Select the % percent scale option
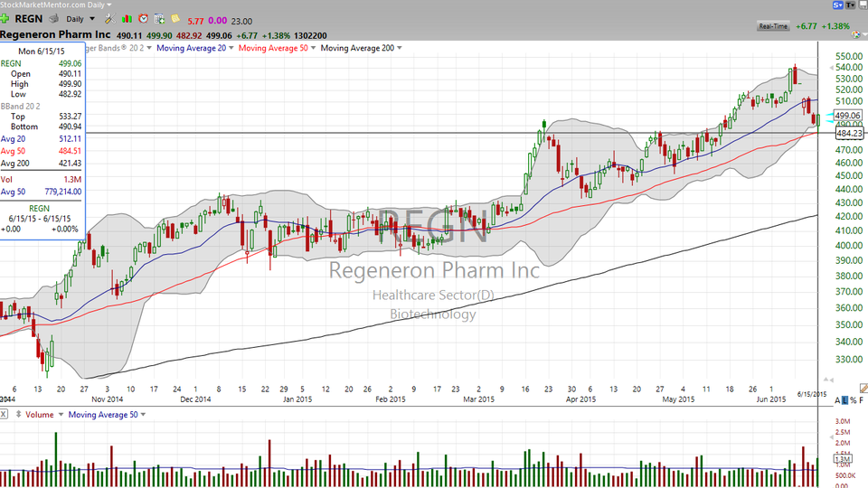The width and height of the screenshot is (868, 488). pyautogui.click(x=853, y=400)
